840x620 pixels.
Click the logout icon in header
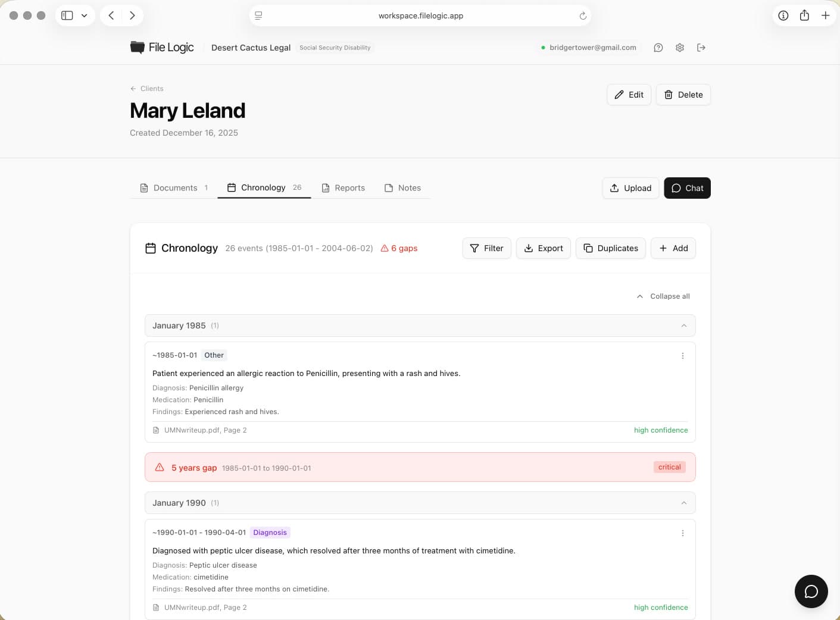(701, 48)
